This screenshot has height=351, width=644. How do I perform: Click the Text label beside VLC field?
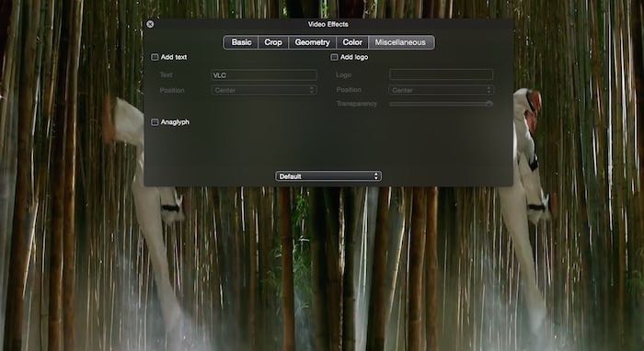pyautogui.click(x=166, y=74)
